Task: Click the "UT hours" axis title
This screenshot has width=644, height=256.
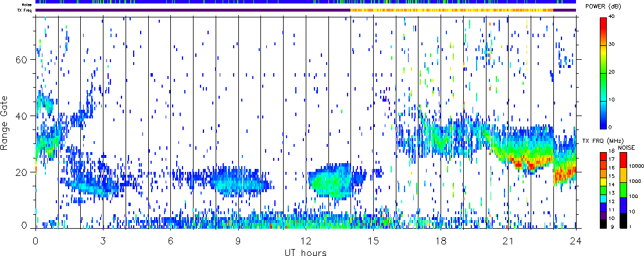Action: coord(306,252)
